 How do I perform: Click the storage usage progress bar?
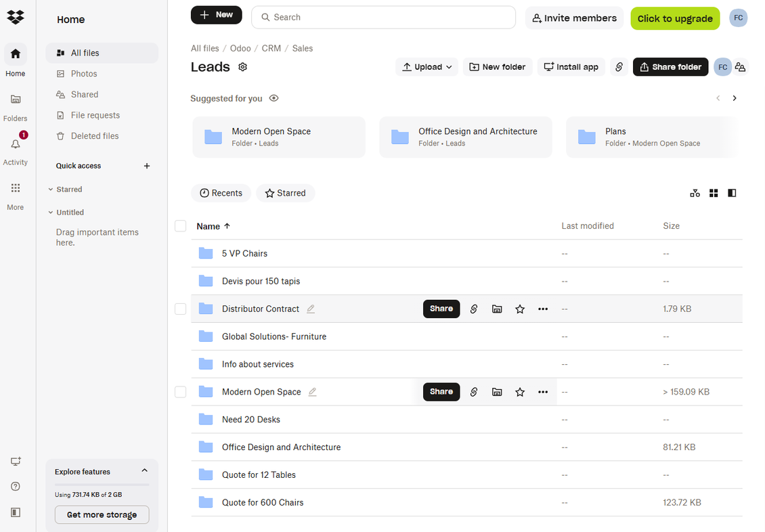tap(102, 485)
